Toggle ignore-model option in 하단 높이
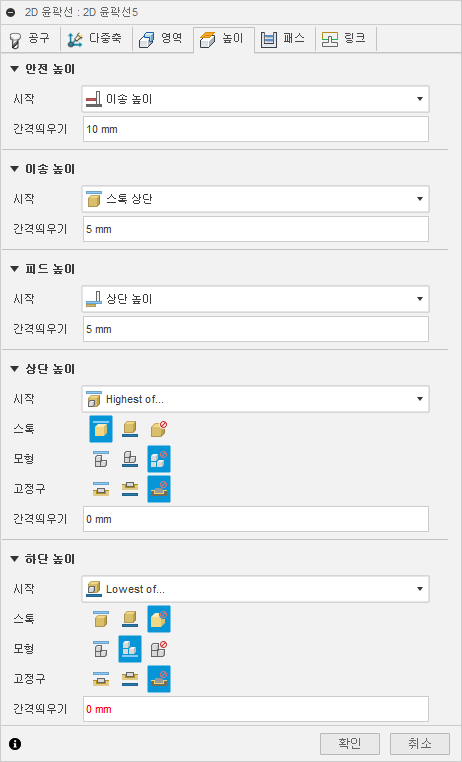The width and height of the screenshot is (462, 762). 159,649
